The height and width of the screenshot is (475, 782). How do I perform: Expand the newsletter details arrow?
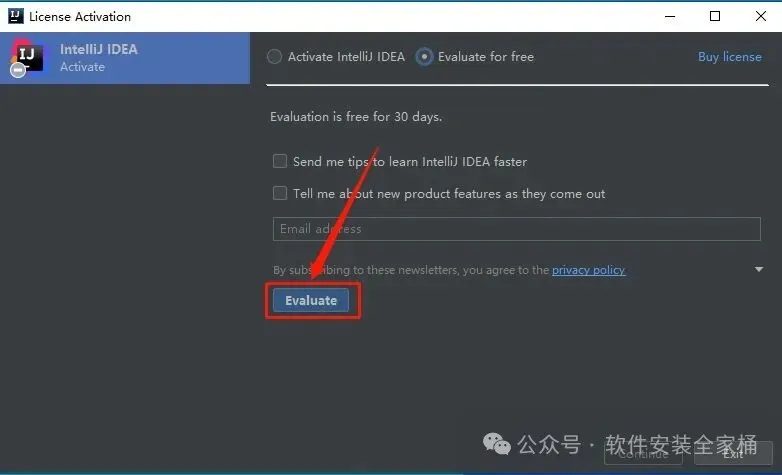(x=759, y=269)
